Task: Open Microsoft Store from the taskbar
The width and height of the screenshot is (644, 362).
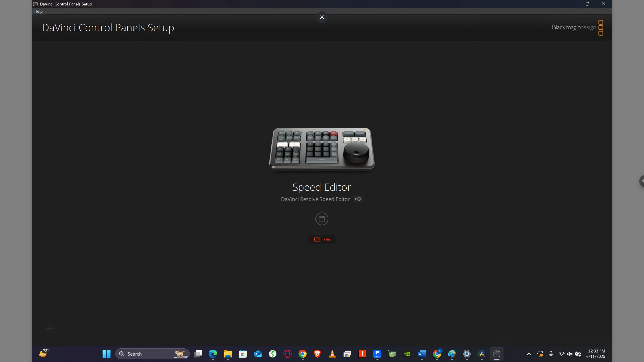Action: [x=243, y=354]
